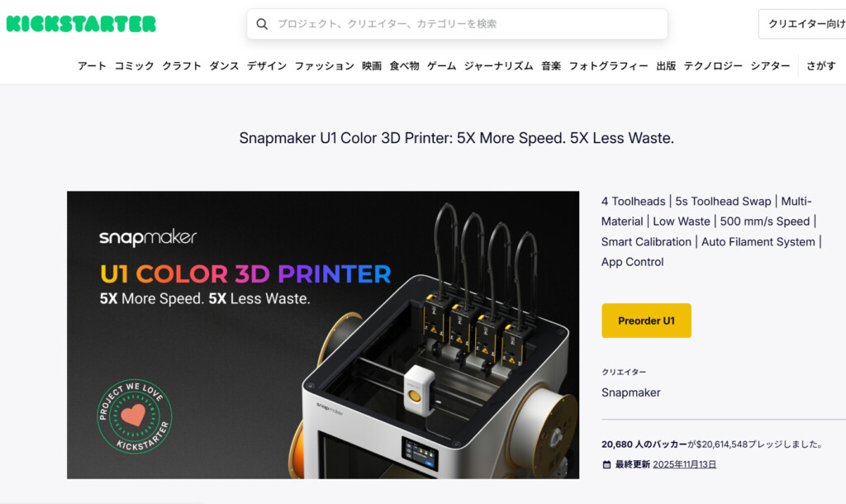Browse the ファッション category

click(324, 66)
